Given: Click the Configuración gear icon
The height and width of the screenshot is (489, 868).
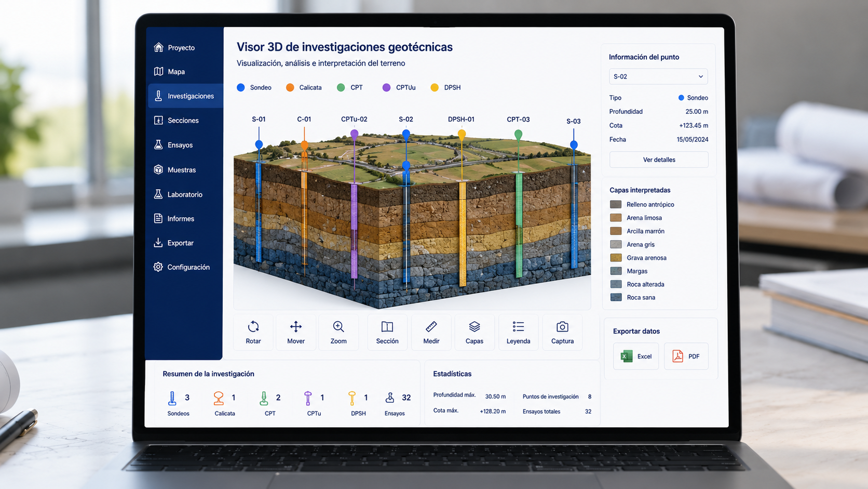Looking at the screenshot, I should pyautogui.click(x=158, y=267).
